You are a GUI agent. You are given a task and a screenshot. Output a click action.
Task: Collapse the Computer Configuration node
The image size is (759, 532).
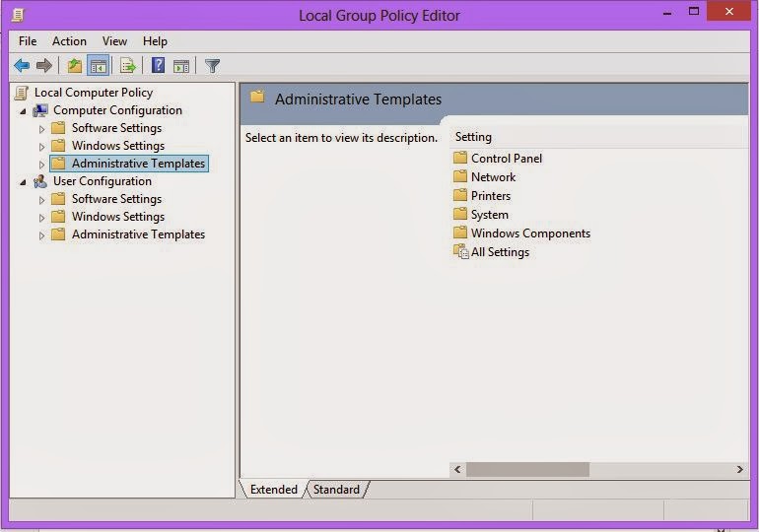[23, 111]
